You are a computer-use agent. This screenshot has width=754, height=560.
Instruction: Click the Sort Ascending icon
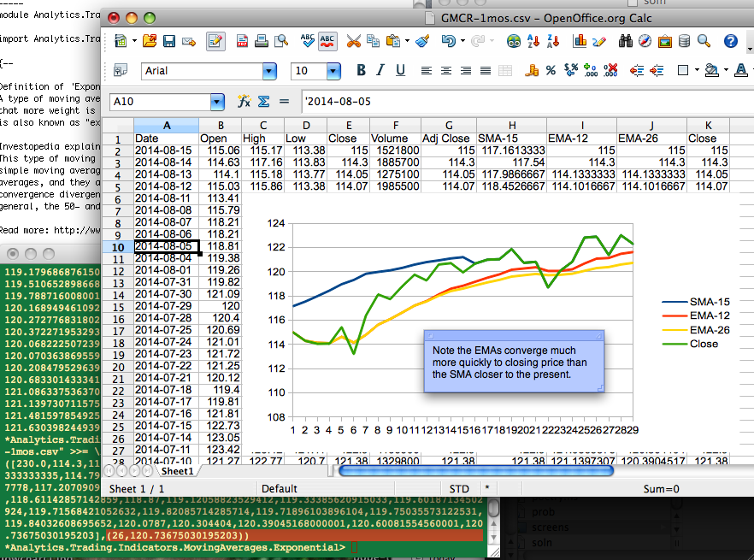(x=533, y=41)
